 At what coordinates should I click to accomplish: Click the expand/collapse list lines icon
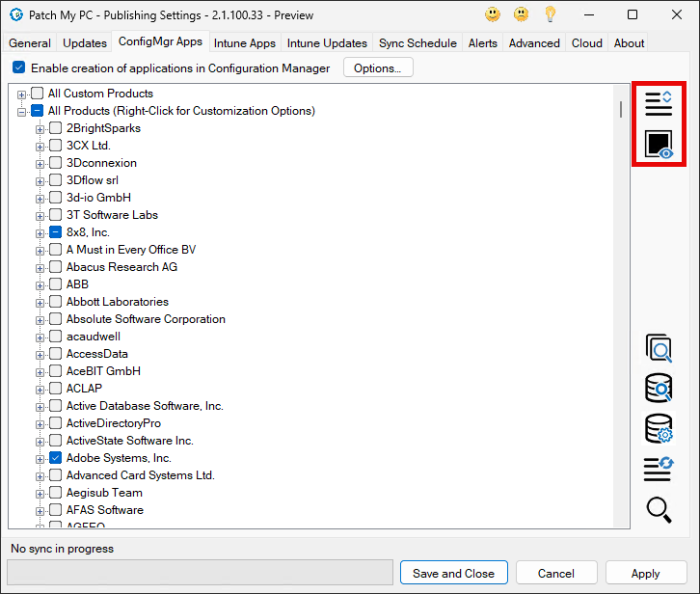coord(659,103)
